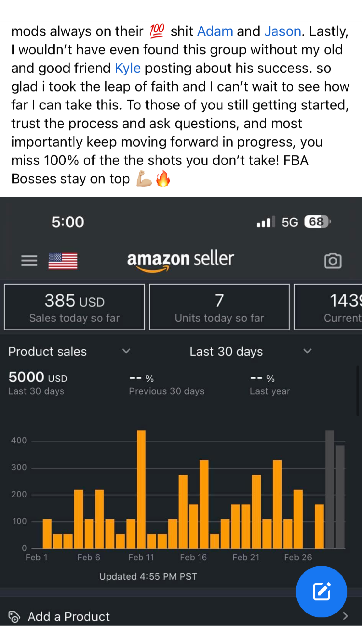This screenshot has width=362, height=644.
Task: Select the Sales today so far card
Action: pos(74,307)
